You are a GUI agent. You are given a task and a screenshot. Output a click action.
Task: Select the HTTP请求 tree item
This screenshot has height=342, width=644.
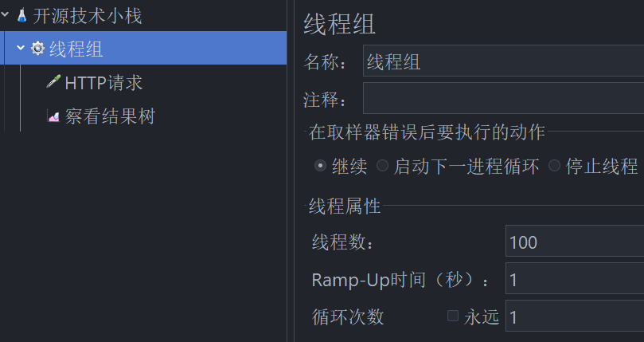pyautogui.click(x=103, y=83)
